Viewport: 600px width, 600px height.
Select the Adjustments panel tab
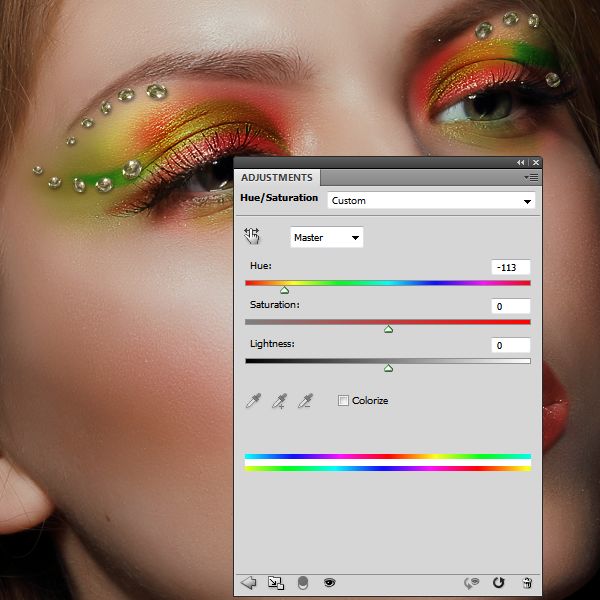click(x=277, y=177)
